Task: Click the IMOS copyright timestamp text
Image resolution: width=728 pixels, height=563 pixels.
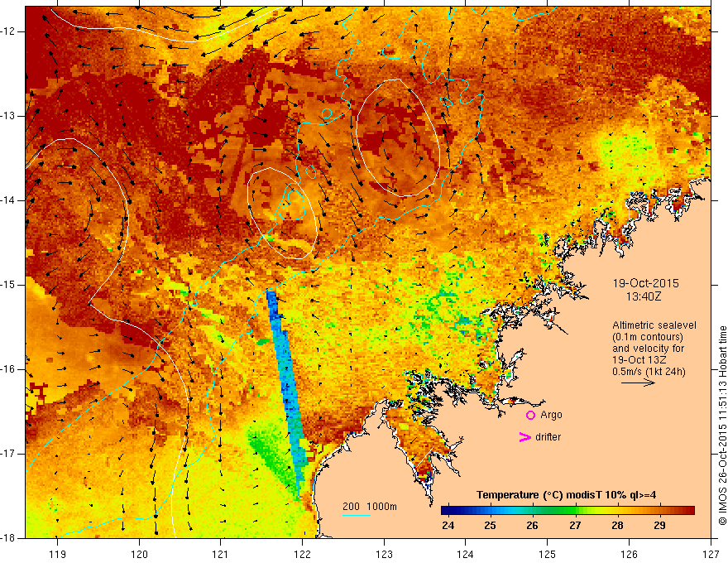Action: [x=722, y=426]
